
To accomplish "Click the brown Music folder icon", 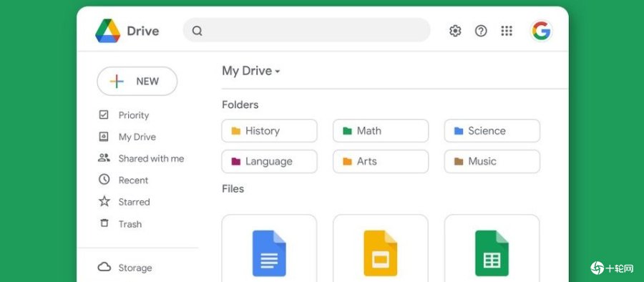I will [459, 161].
